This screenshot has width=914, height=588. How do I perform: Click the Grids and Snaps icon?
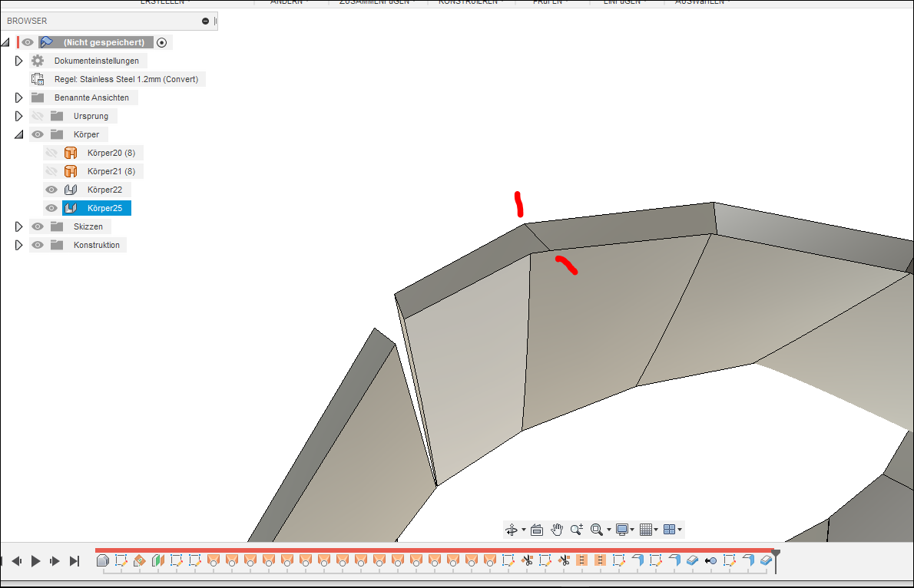click(647, 529)
